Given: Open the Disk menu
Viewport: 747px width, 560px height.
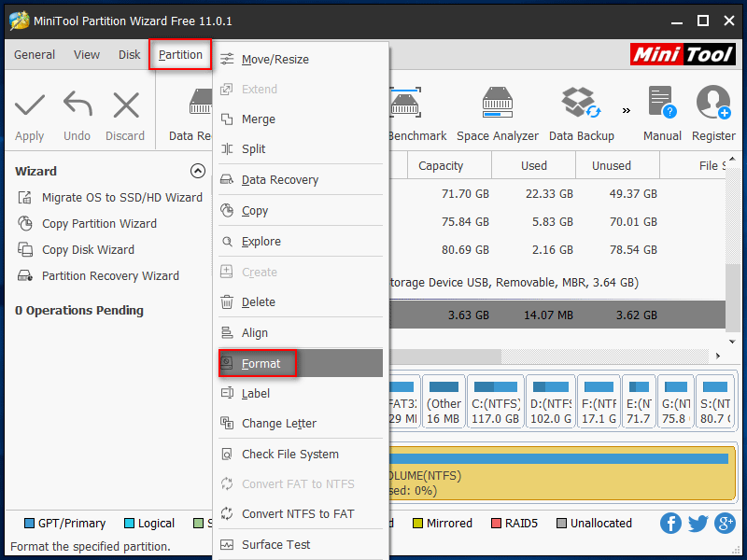Looking at the screenshot, I should [x=129, y=55].
